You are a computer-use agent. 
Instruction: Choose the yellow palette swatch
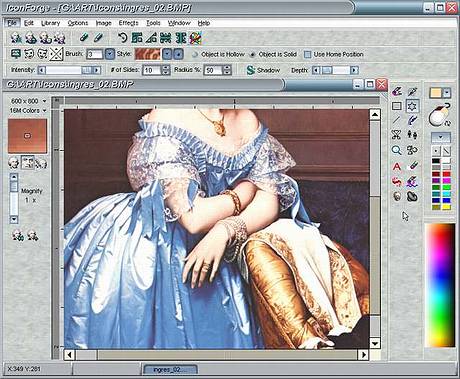pos(446,207)
